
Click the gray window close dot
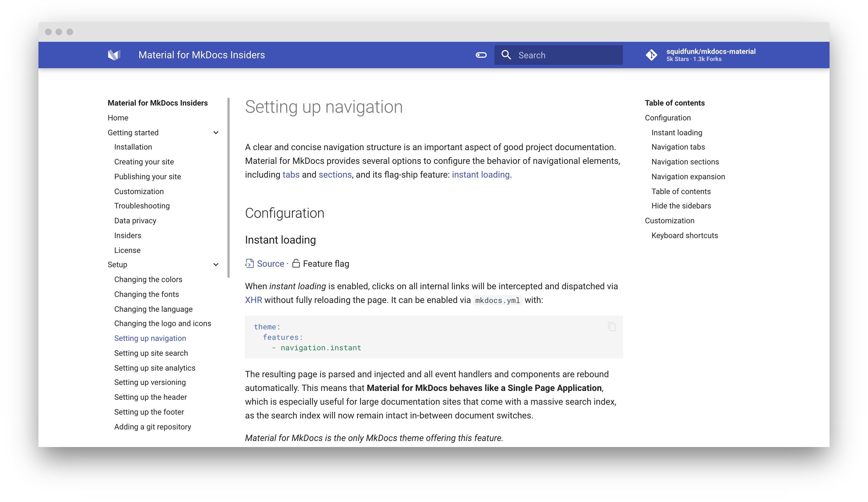coord(49,32)
